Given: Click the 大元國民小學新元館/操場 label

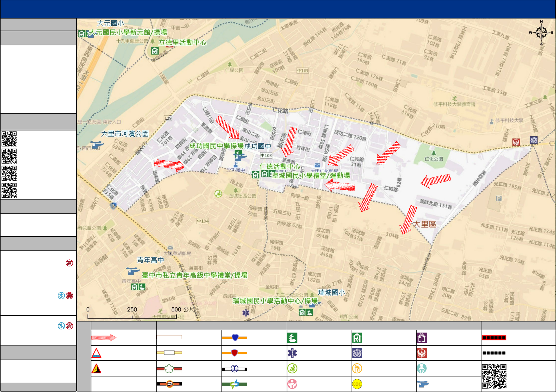Looking at the screenshot, I should tap(128, 32).
